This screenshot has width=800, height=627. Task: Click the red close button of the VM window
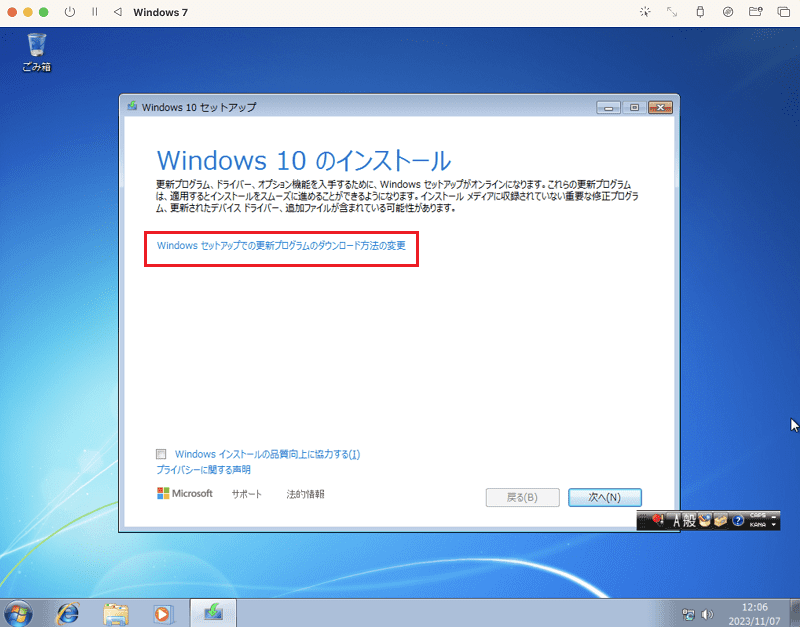coord(12,12)
